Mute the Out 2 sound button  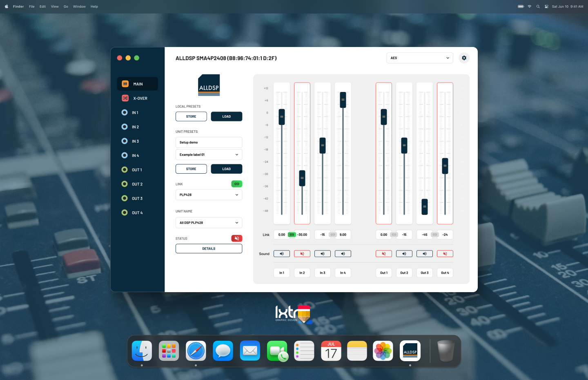(x=404, y=254)
